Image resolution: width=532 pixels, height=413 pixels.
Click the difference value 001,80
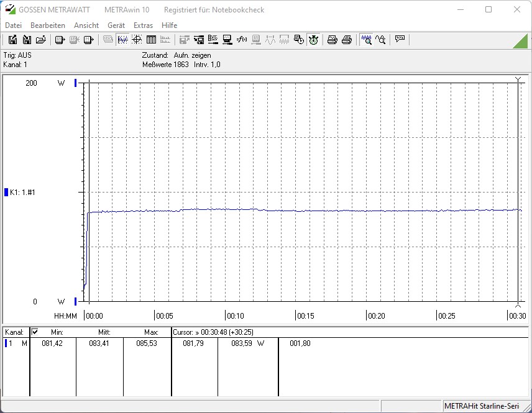300,343
